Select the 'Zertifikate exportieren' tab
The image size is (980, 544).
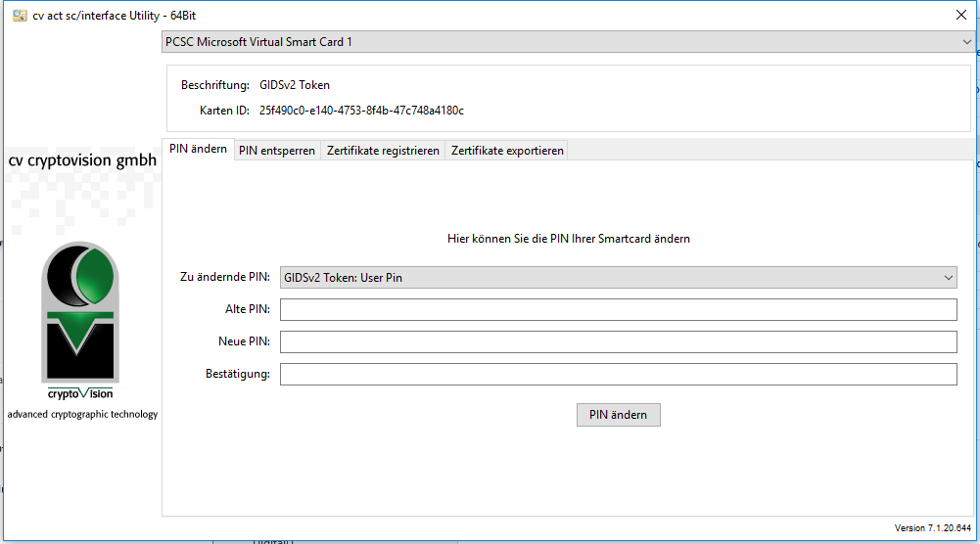507,151
